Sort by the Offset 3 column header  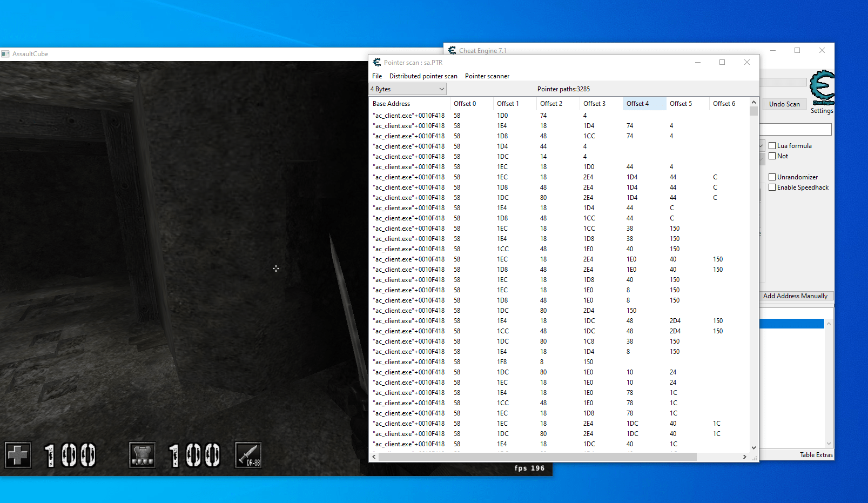[601, 104]
